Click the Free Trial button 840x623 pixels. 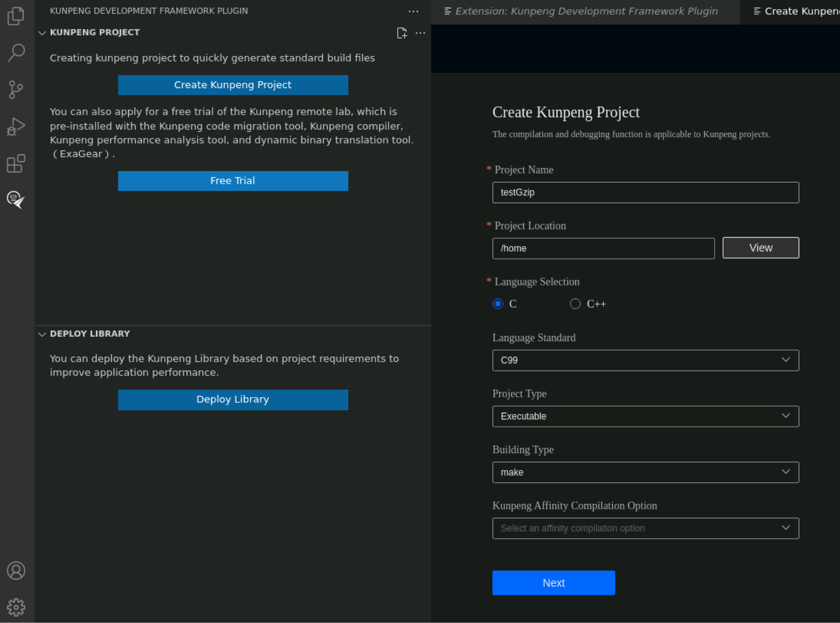coord(232,181)
